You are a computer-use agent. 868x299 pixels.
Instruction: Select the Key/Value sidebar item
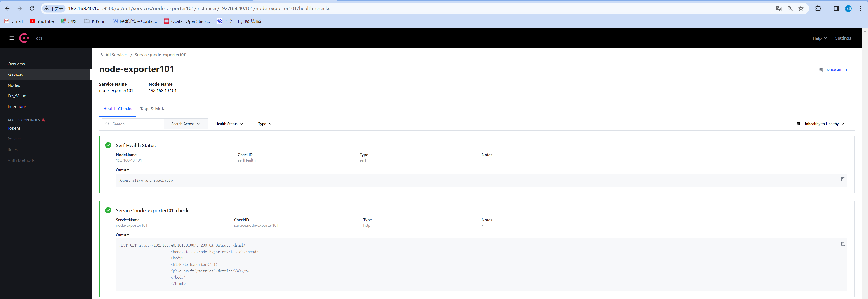pos(17,96)
